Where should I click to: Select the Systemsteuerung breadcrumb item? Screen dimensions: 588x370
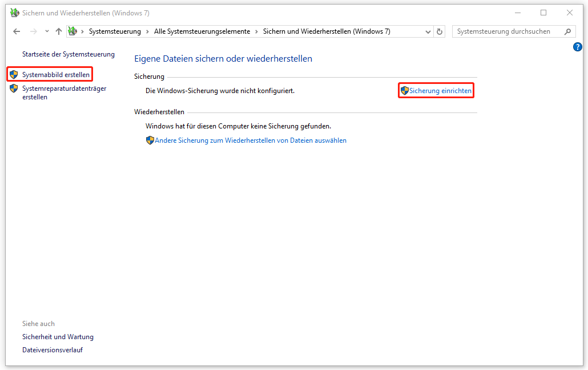point(115,32)
